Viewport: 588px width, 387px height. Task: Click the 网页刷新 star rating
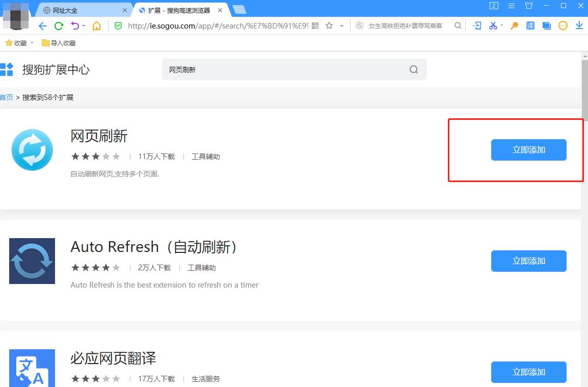pos(96,157)
